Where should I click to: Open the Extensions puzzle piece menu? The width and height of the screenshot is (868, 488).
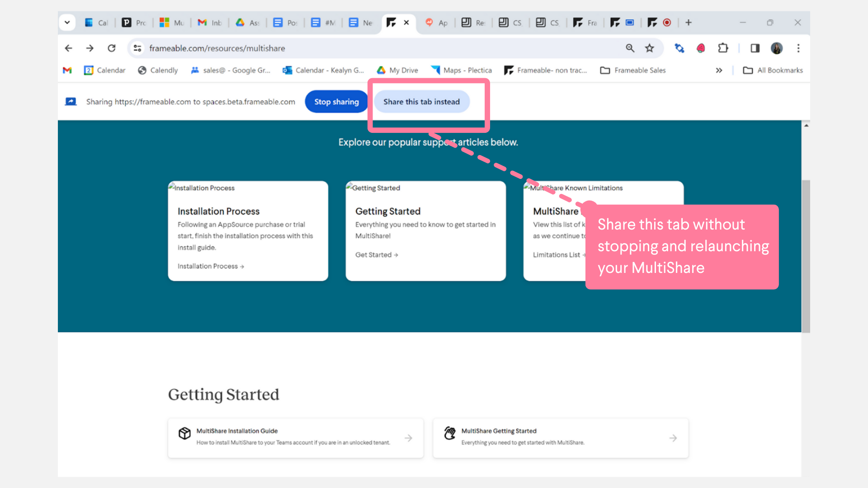tap(723, 48)
